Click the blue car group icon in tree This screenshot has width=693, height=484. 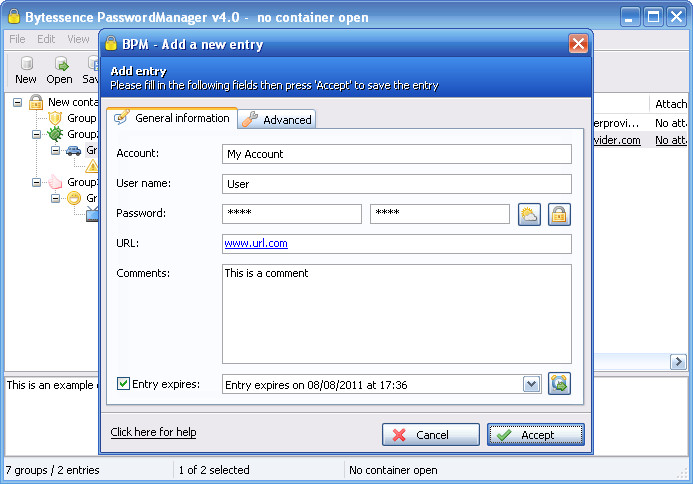73,150
